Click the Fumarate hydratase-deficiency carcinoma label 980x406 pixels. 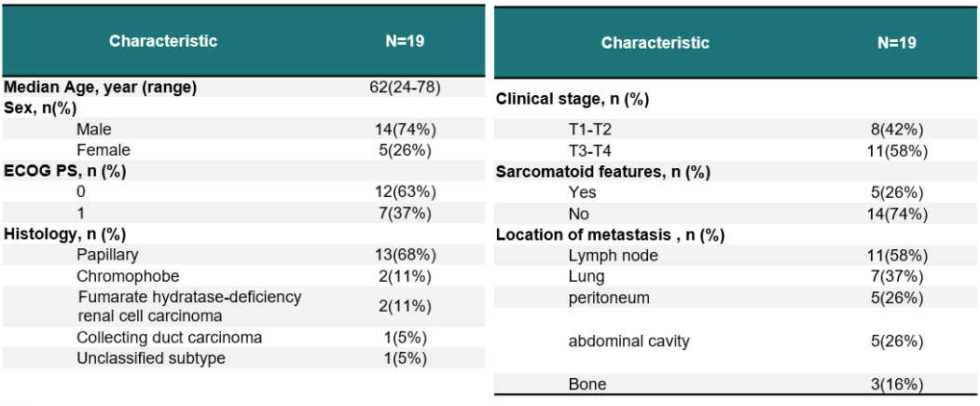pyautogui.click(x=188, y=304)
